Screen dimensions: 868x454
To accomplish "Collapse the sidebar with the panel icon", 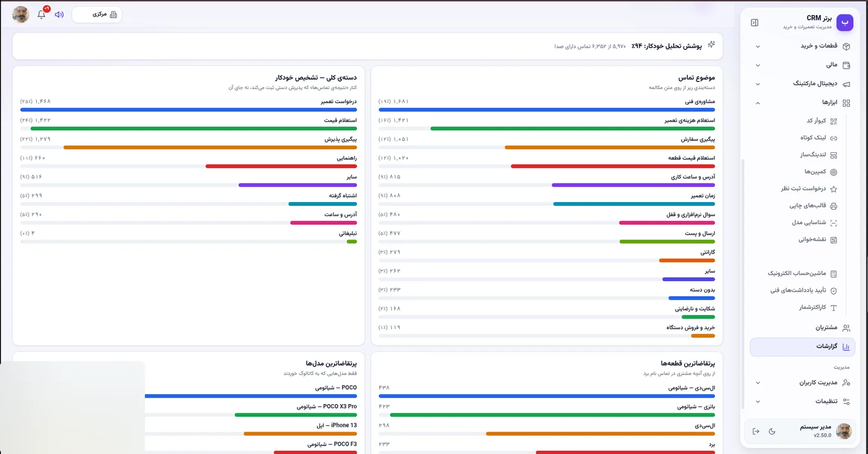I will pos(755,23).
